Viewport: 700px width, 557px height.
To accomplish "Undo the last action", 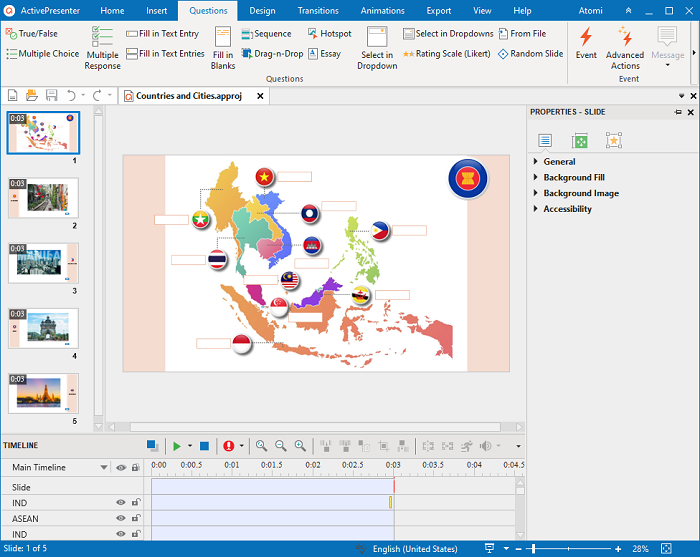I will coord(71,95).
